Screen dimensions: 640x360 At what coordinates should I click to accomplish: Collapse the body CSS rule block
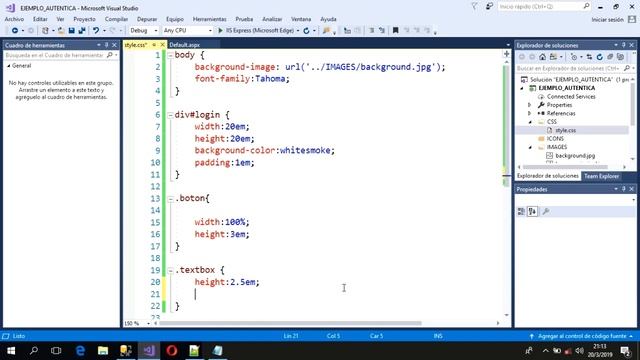[170, 56]
